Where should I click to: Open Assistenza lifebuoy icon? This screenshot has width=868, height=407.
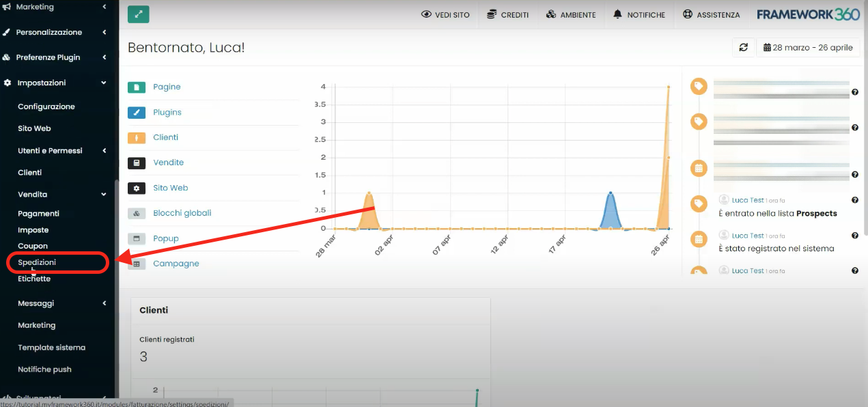pos(688,14)
